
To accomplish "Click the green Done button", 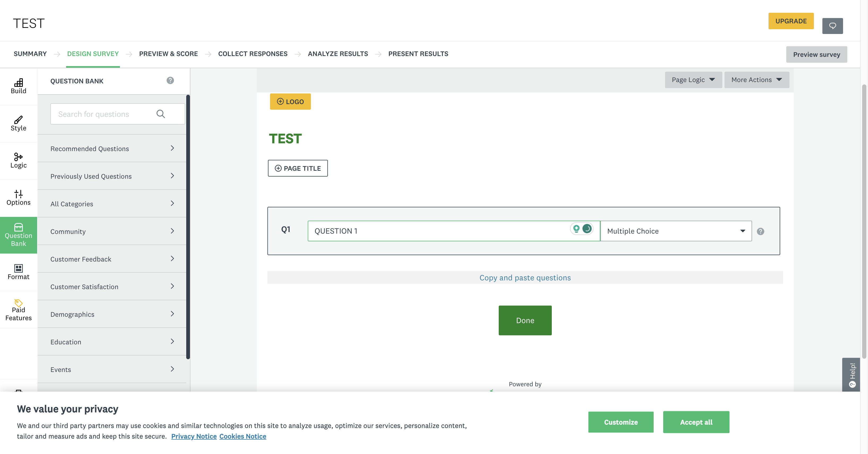I will [x=525, y=320].
